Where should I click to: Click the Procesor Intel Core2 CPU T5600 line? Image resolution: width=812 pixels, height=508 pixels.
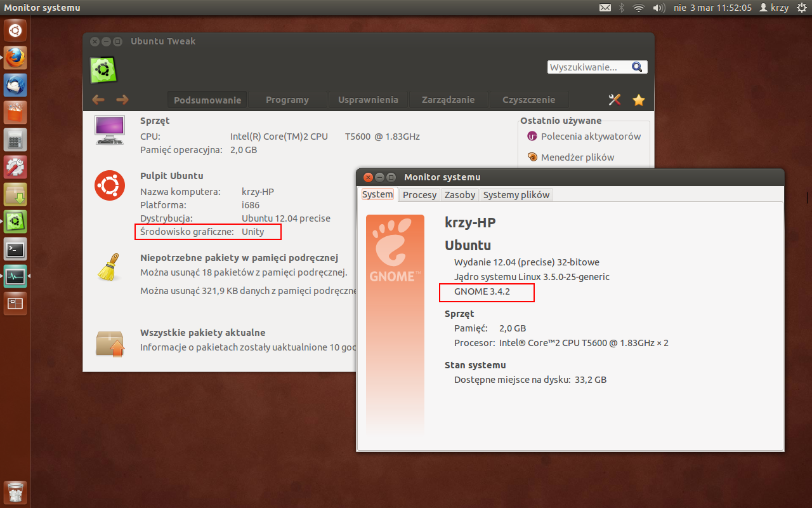click(561, 343)
